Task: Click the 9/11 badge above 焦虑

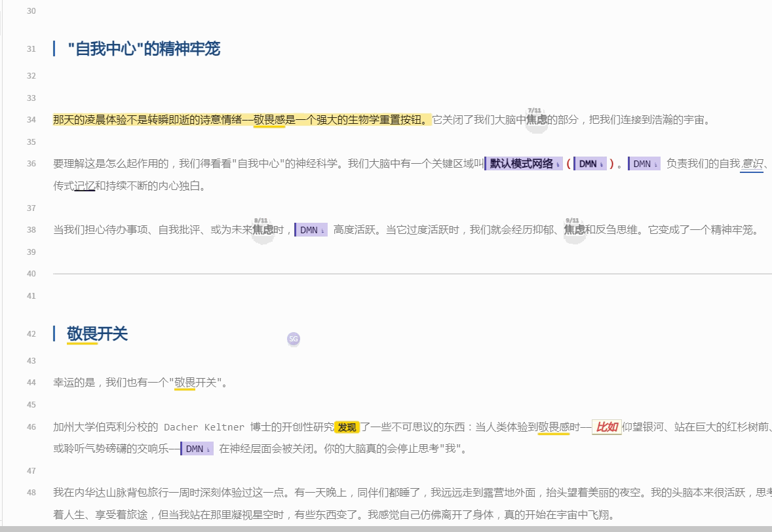Action: (x=572, y=221)
